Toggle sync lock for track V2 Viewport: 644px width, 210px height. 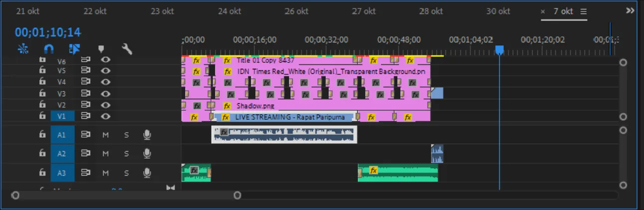86,105
